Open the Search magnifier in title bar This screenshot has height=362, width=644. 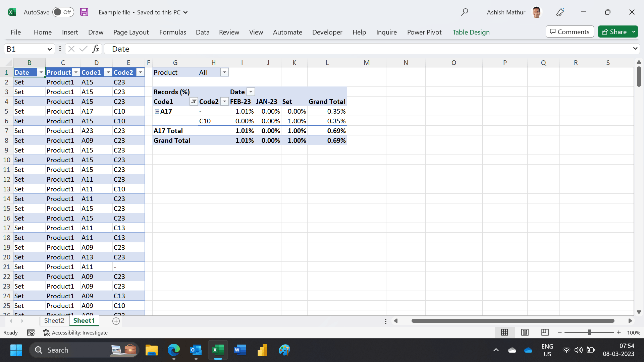tap(464, 12)
